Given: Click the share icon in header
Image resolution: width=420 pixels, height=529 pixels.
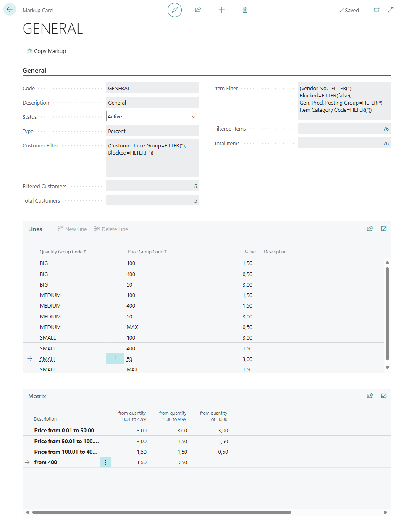Looking at the screenshot, I should [198, 10].
